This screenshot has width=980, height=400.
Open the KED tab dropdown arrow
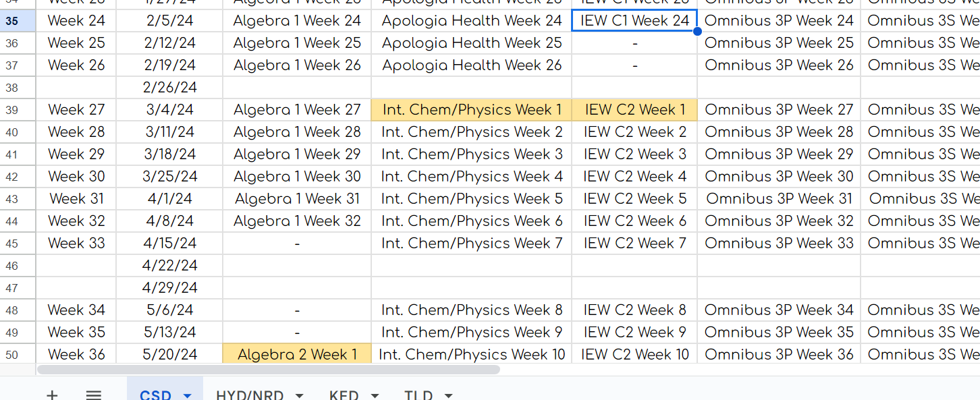[x=375, y=395]
